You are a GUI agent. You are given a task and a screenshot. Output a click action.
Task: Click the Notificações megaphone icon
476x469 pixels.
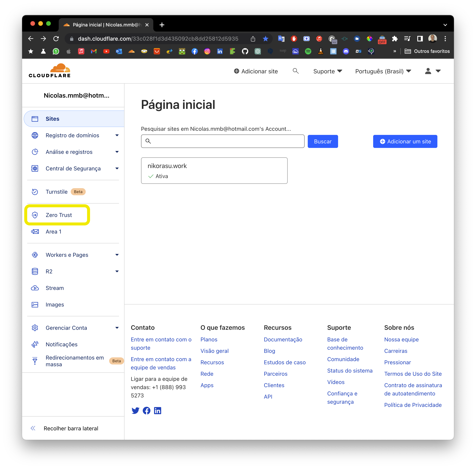[x=35, y=344]
